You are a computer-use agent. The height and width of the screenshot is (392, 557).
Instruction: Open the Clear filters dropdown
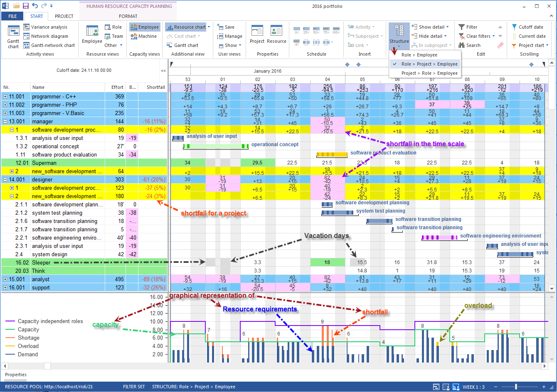[x=494, y=36]
